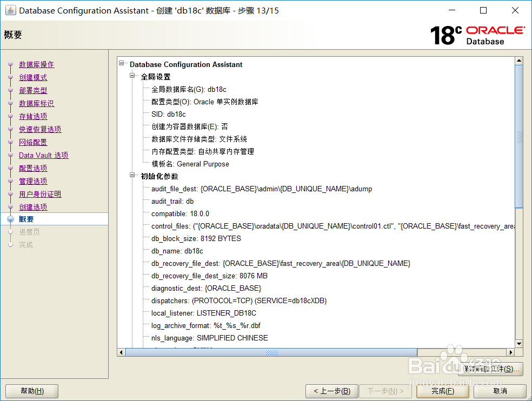Open the 管理选项 step
The image size is (532, 401).
(x=32, y=181)
